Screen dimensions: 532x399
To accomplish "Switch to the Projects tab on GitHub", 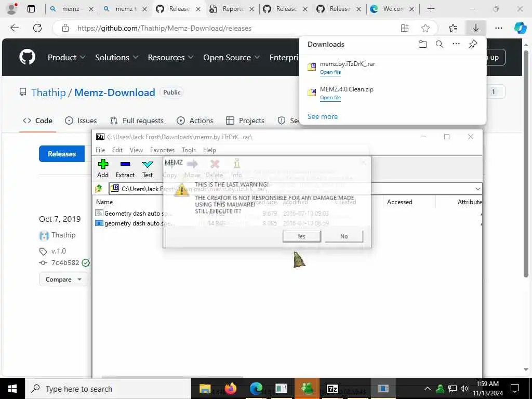I will click(x=245, y=121).
